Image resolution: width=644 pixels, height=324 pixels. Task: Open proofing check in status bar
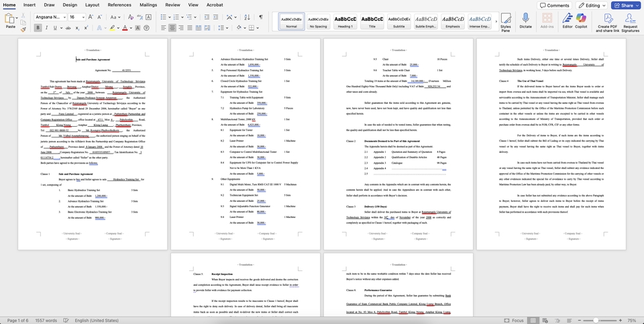[66, 320]
